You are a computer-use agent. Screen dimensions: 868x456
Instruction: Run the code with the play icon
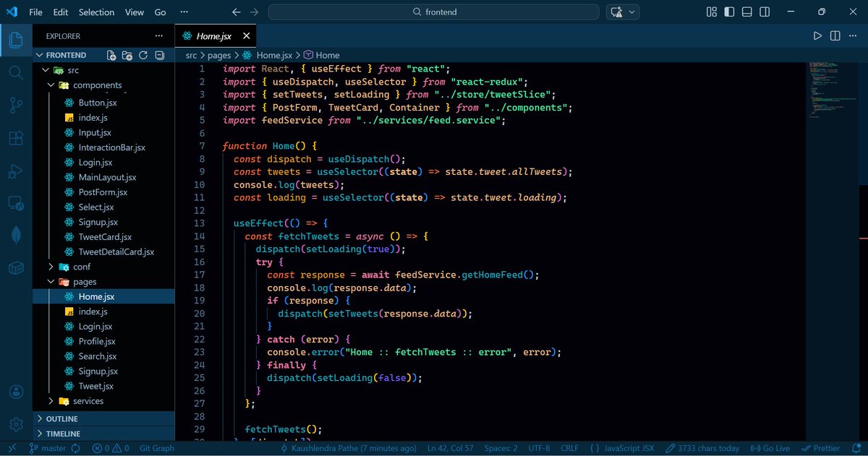[817, 35]
